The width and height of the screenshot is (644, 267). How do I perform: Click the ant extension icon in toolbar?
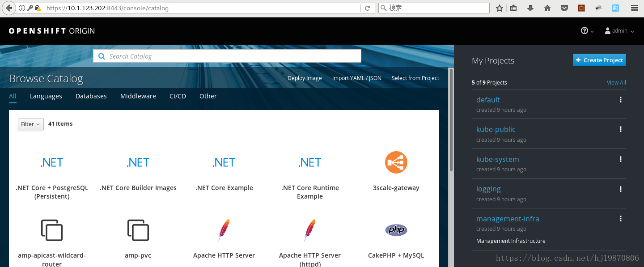tap(598, 8)
